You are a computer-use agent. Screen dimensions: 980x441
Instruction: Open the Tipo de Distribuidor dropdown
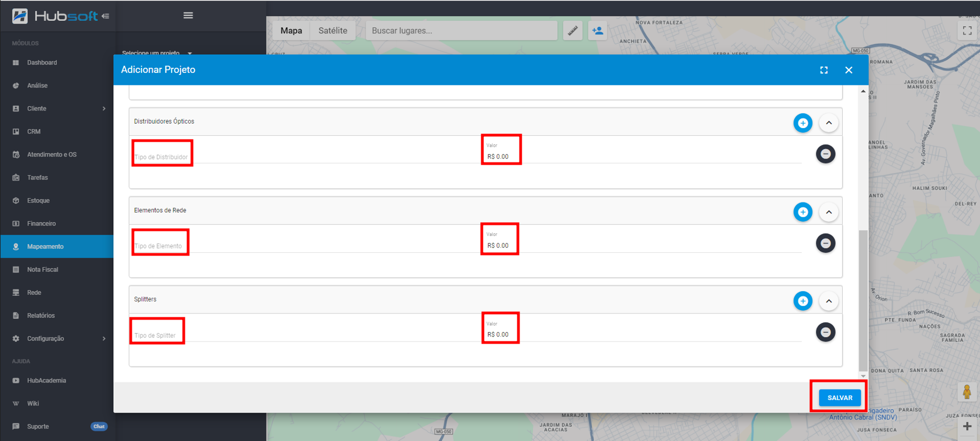click(305, 156)
